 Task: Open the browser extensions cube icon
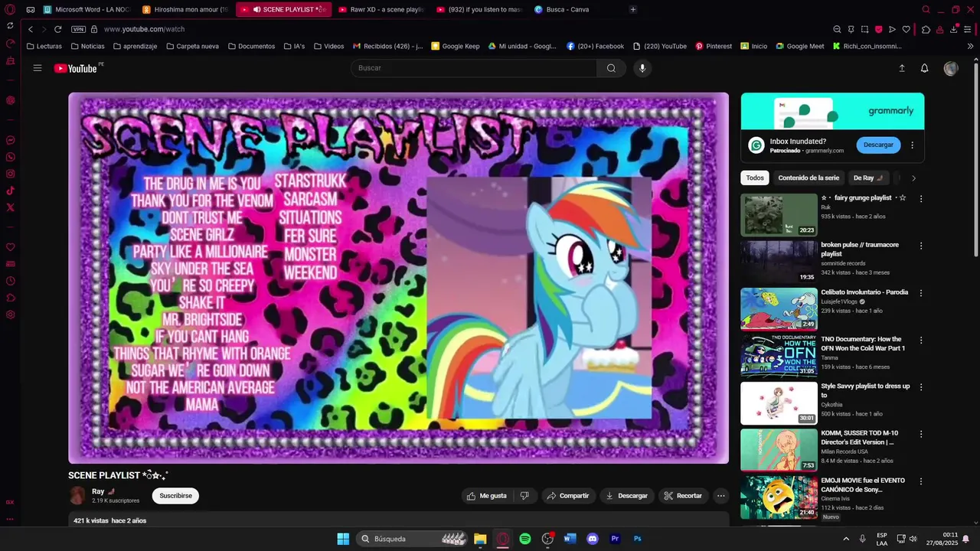coord(926,29)
